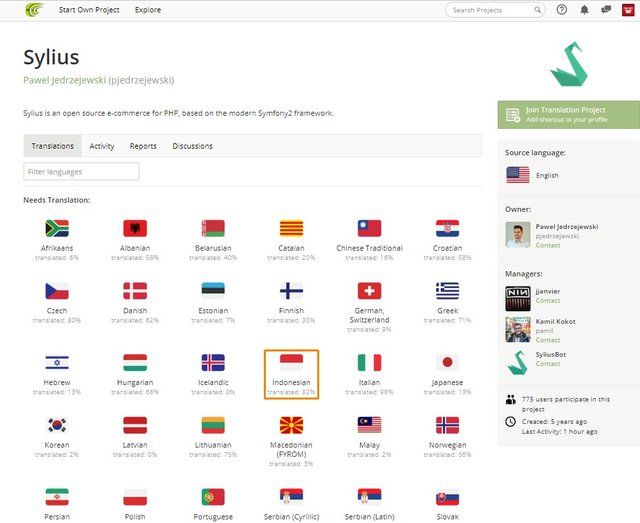Open Kamil Kokot's manager avatar
Viewport: 640px width, 523px height.
(518, 329)
